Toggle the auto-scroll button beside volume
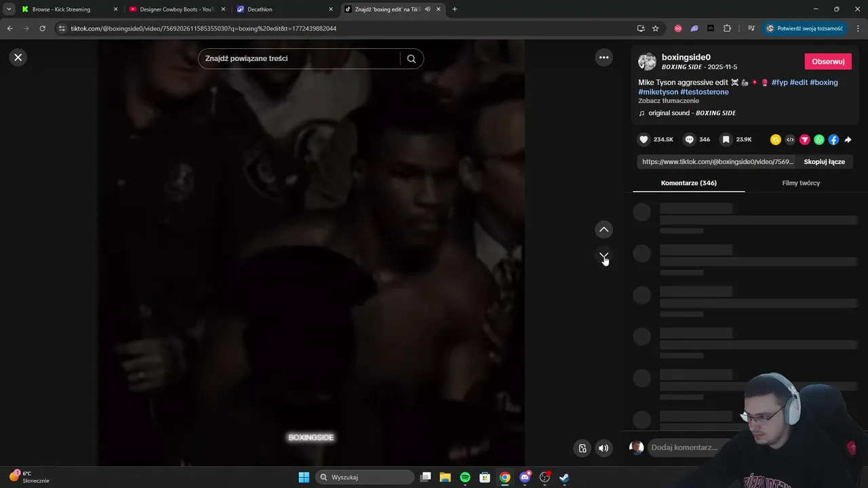The image size is (868, 488). pyautogui.click(x=583, y=448)
